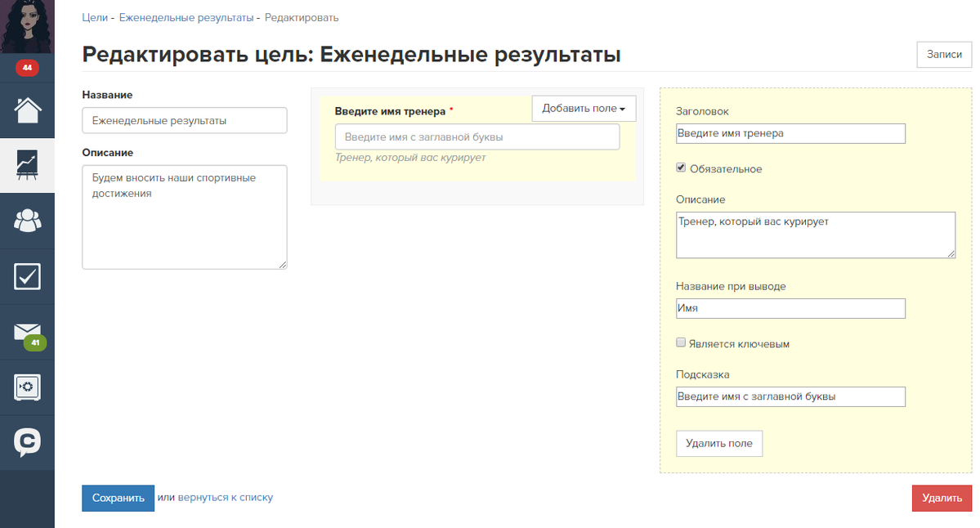The width and height of the screenshot is (980, 528).
Task: Toggle the Обязательное checkbox
Action: tap(681, 168)
